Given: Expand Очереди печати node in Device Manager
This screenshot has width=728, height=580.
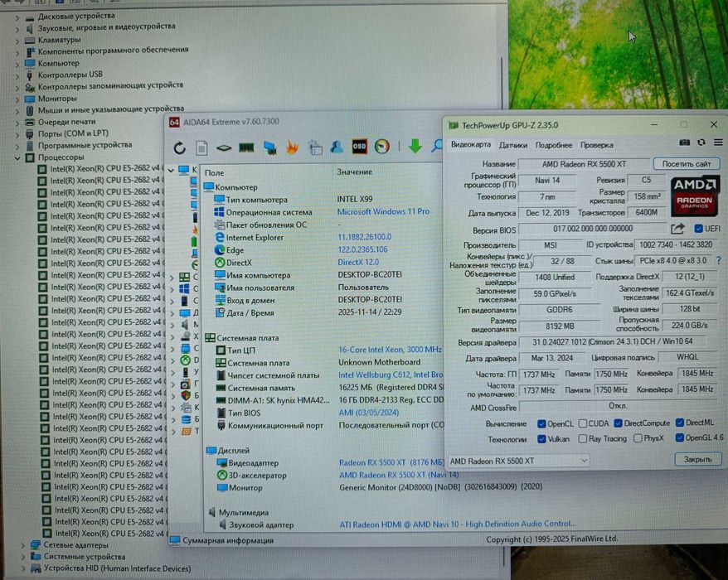Looking at the screenshot, I should (17, 123).
